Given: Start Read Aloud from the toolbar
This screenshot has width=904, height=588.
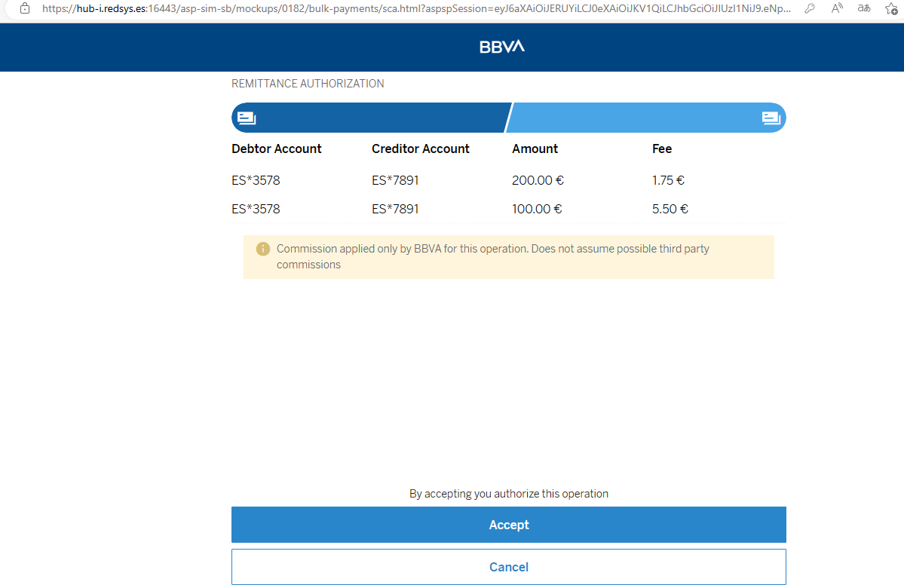Looking at the screenshot, I should (837, 8).
